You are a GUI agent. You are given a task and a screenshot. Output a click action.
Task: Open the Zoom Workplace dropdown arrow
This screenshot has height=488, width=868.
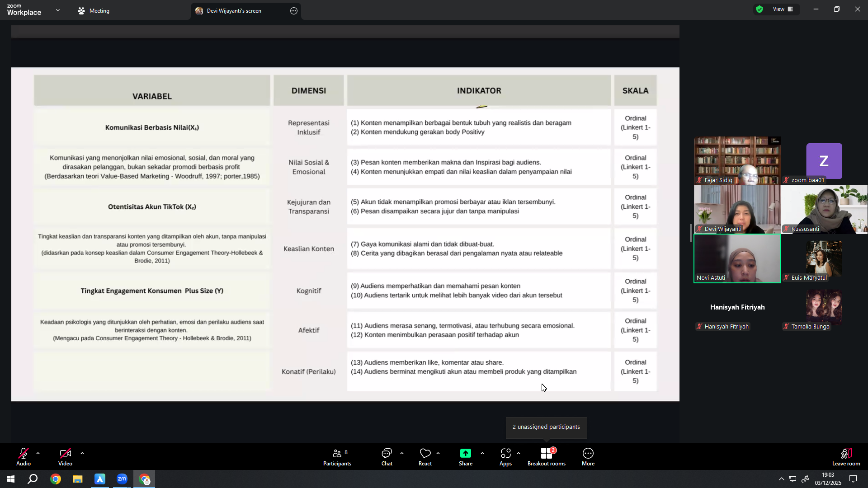coord(58,10)
